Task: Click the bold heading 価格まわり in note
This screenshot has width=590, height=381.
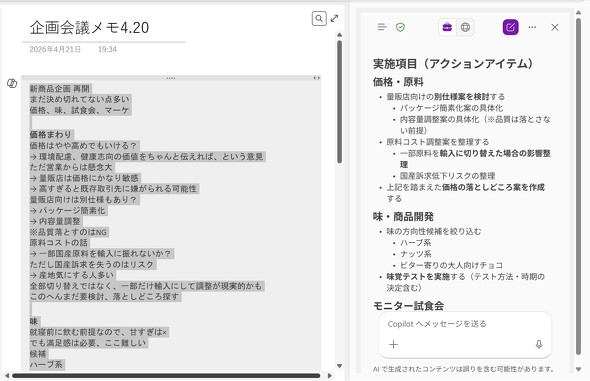Action: click(50, 135)
